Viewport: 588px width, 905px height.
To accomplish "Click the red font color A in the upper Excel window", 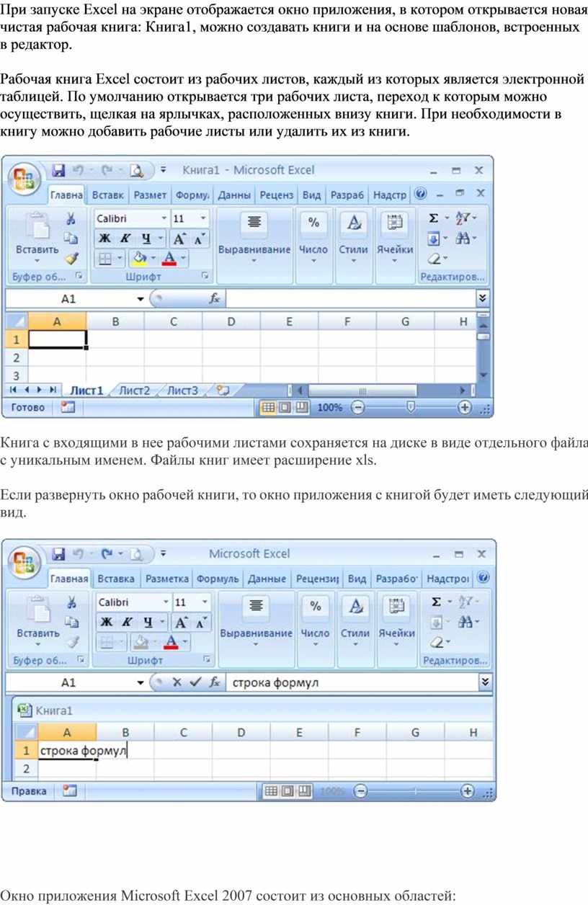I will pos(170,258).
